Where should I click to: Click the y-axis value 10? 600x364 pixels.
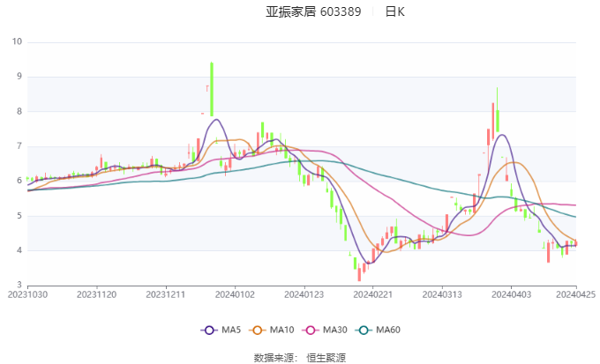[18, 41]
